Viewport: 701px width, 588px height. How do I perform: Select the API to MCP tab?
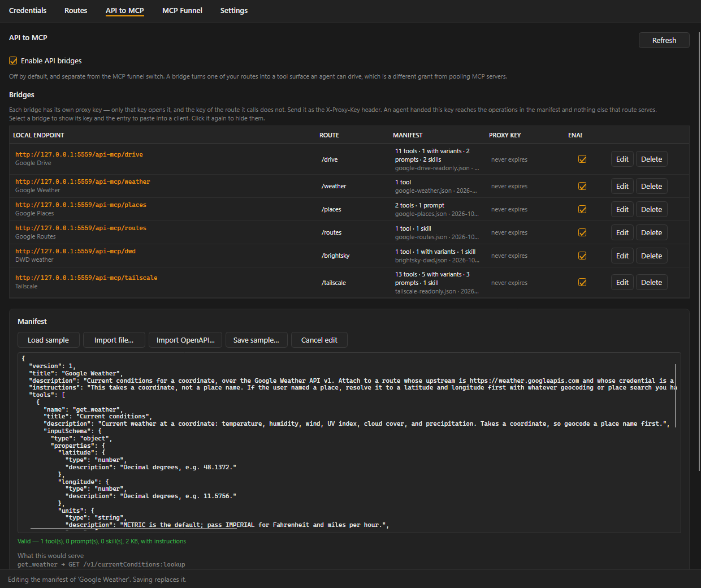pos(125,10)
